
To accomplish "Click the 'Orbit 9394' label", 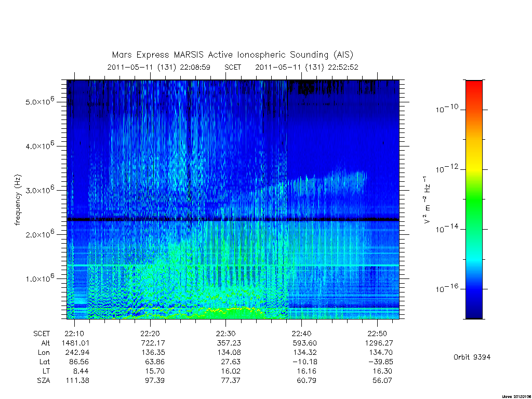I will [x=472, y=357].
